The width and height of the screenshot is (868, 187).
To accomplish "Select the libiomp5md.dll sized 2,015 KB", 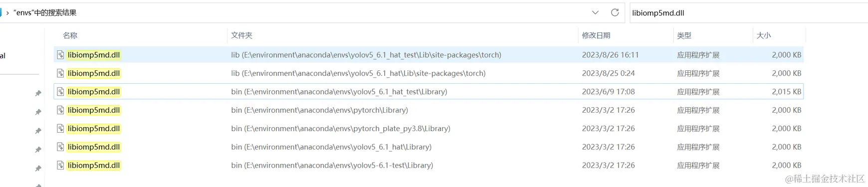I will click(429, 92).
